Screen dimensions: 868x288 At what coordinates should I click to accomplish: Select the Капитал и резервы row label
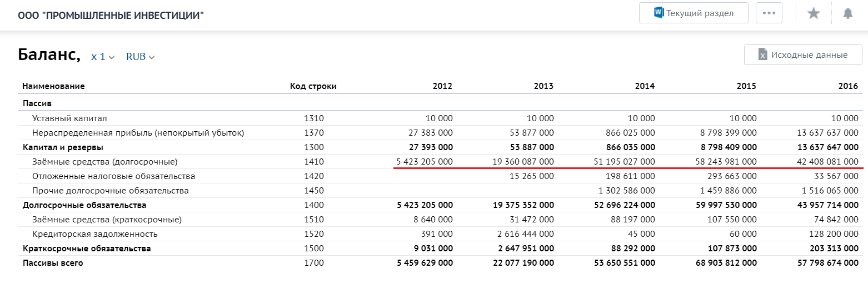click(x=63, y=147)
